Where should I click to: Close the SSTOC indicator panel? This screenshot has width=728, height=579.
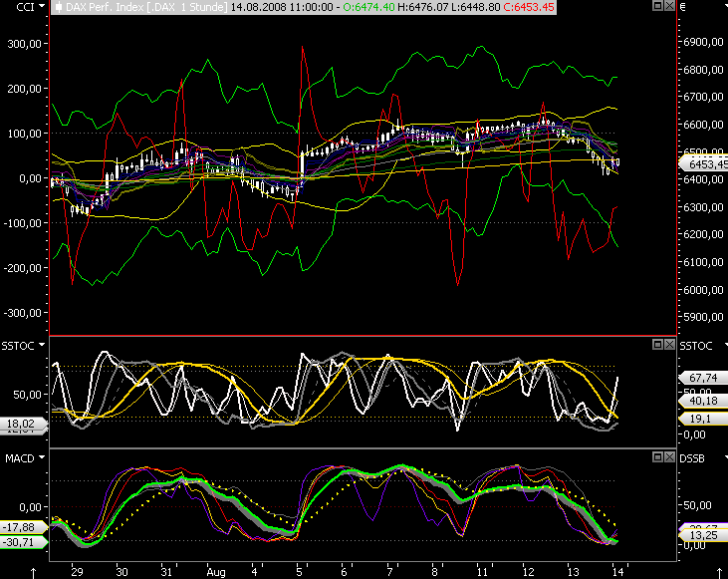click(669, 345)
